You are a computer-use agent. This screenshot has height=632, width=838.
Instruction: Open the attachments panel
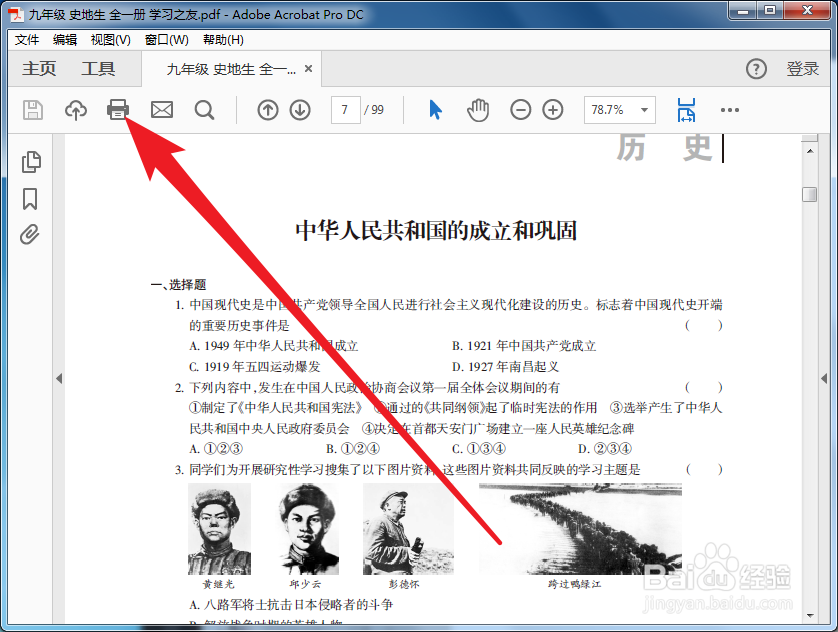click(29, 233)
